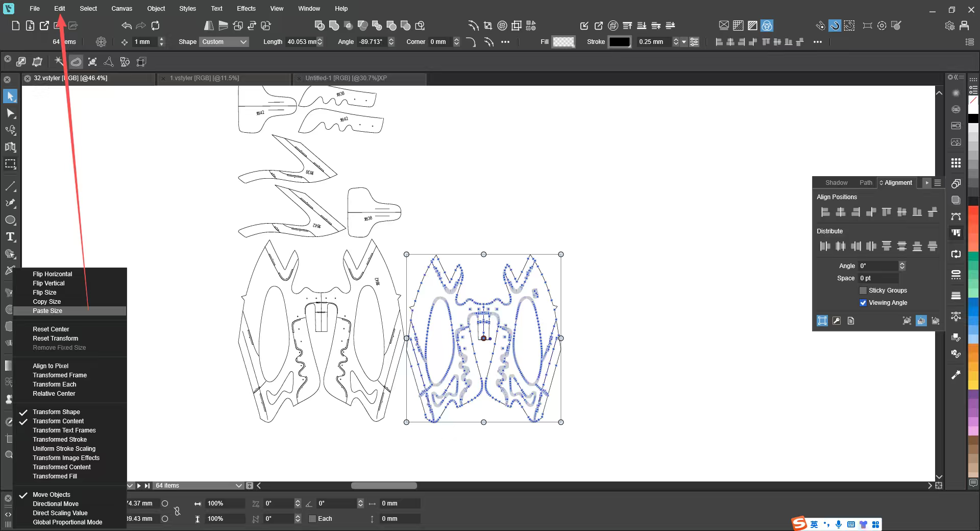This screenshot has width=980, height=531.
Task: Open the Shape Custom dropdown
Action: (x=224, y=42)
